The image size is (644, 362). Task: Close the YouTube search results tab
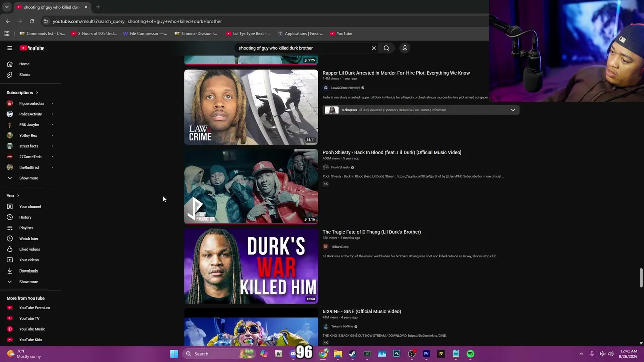tap(86, 7)
